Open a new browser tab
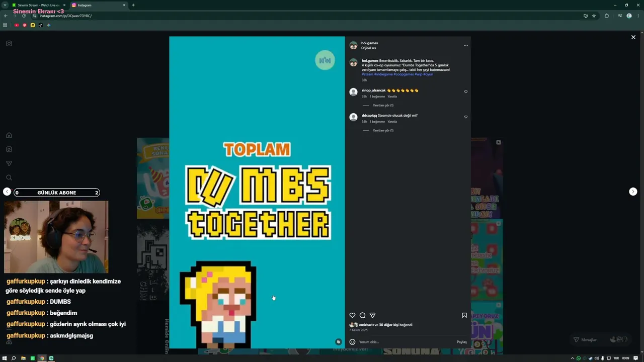The height and width of the screenshot is (362, 644). point(133,5)
